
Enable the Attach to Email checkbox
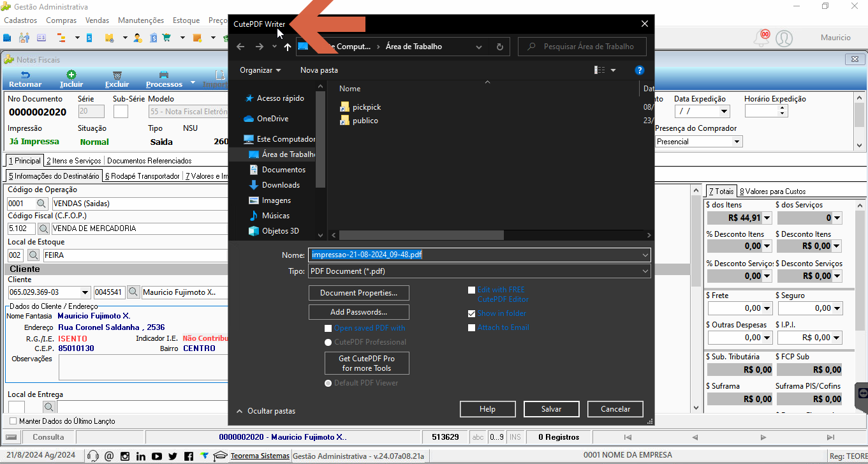pos(471,327)
